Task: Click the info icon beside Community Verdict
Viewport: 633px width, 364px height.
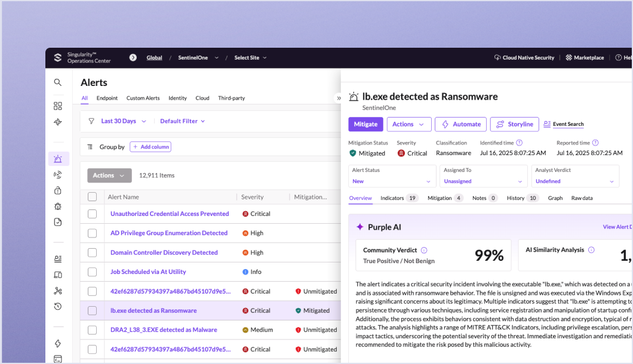Action: [x=424, y=251]
